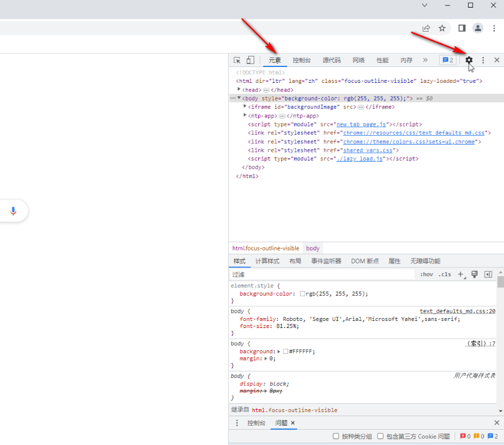The width and height of the screenshot is (504, 445).
Task: Open the chrome://theme/colors.css link
Action: click(409, 142)
